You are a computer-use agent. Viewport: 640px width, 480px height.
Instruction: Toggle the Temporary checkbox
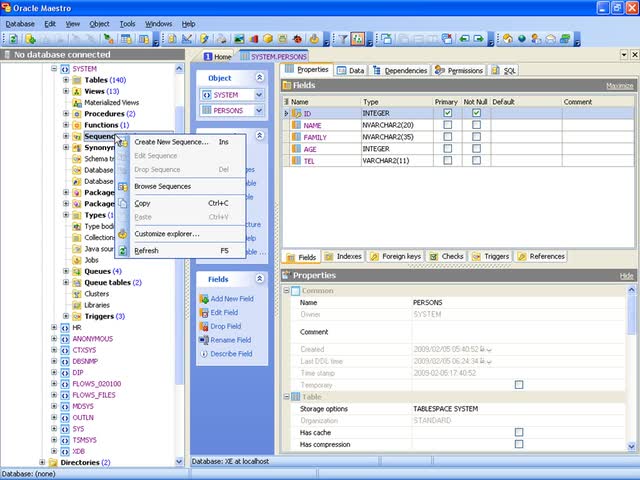point(519,384)
